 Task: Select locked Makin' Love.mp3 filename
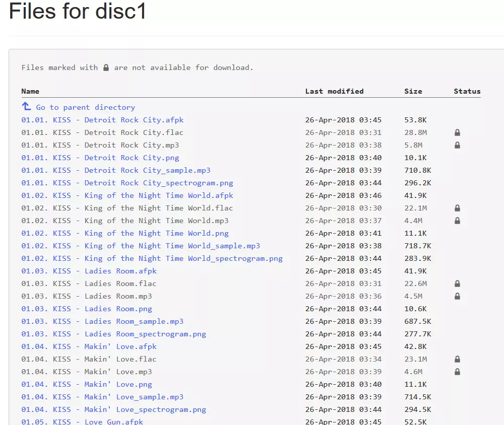(x=87, y=372)
